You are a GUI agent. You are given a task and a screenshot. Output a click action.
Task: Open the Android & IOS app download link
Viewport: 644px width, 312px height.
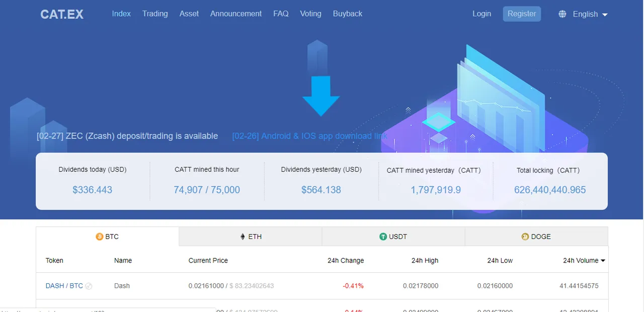(310, 136)
